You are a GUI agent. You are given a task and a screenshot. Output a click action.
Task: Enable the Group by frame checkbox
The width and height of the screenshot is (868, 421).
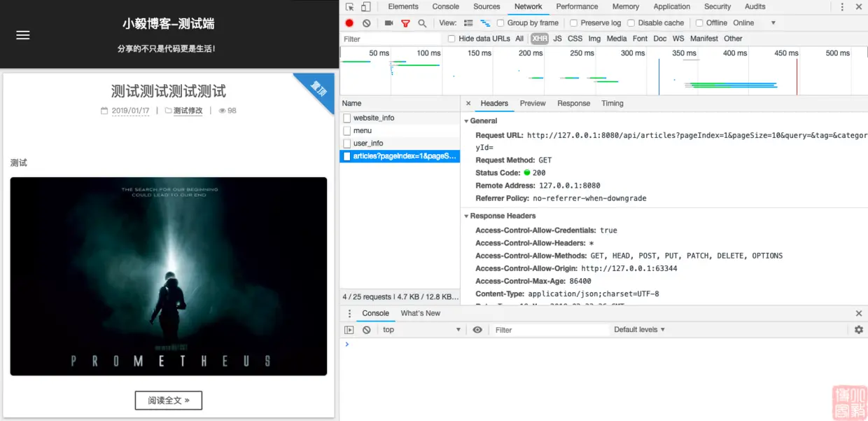500,23
